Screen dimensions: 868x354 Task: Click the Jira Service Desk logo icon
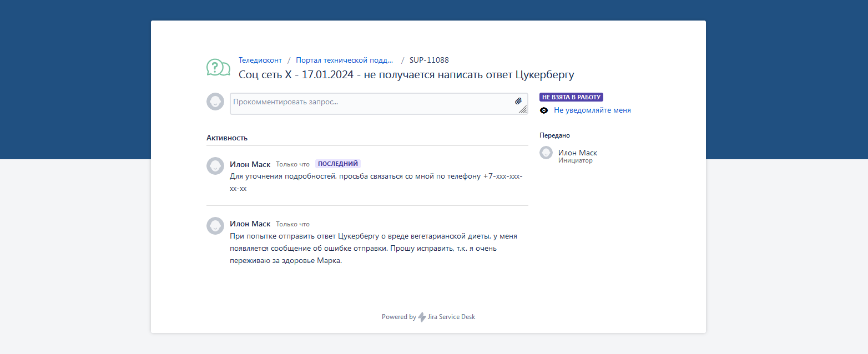pyautogui.click(x=422, y=317)
